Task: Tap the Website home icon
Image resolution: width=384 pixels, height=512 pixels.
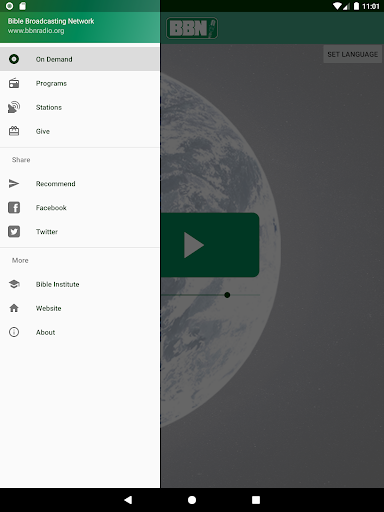Action: click(x=14, y=308)
